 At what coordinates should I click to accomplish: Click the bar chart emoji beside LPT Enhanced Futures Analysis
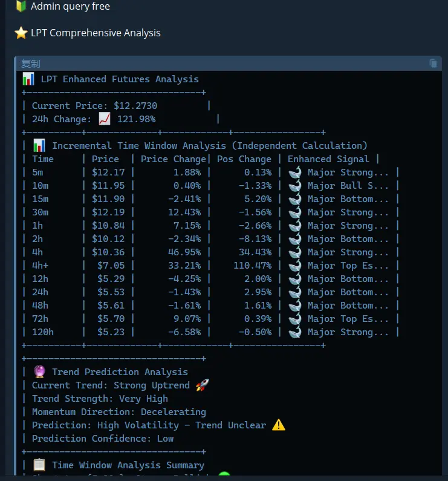click(x=28, y=79)
